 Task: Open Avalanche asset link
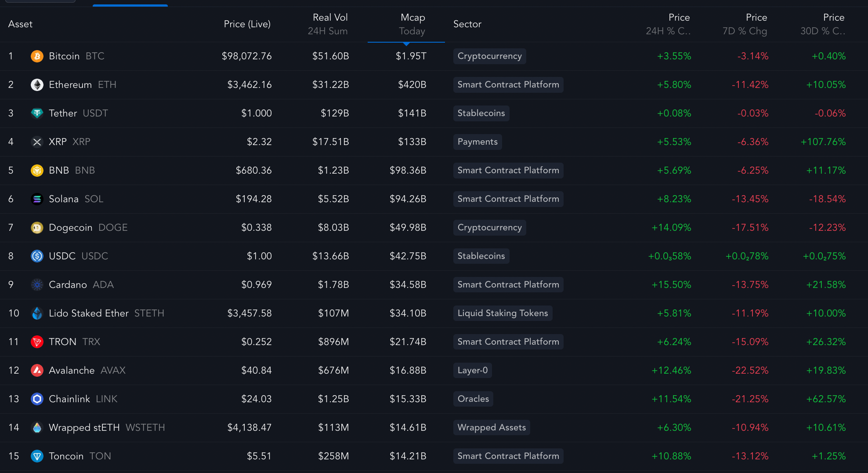(x=72, y=371)
